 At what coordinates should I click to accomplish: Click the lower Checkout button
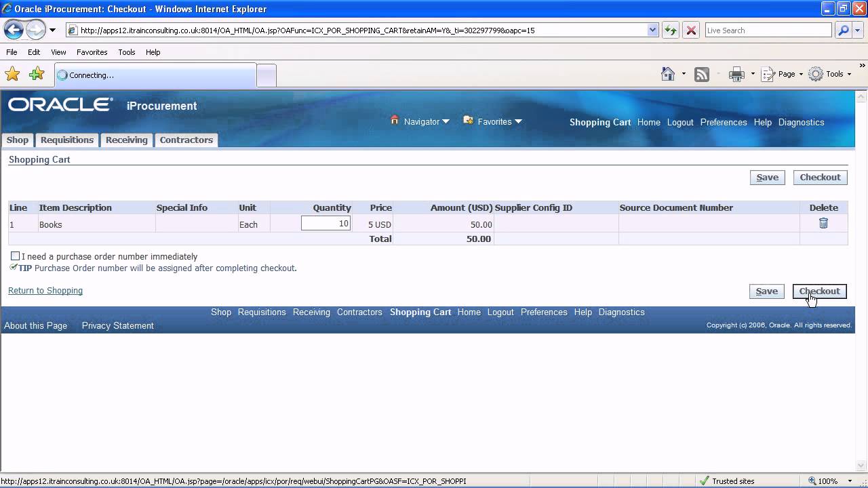[820, 291]
